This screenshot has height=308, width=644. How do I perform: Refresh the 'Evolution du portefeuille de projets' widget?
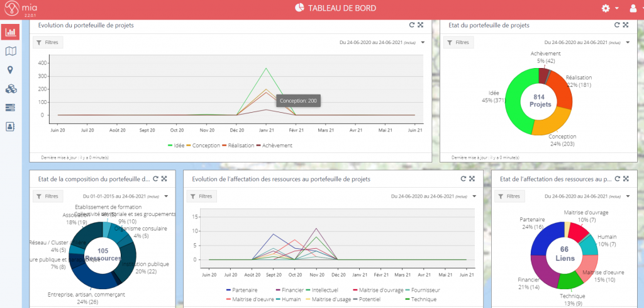click(x=412, y=25)
